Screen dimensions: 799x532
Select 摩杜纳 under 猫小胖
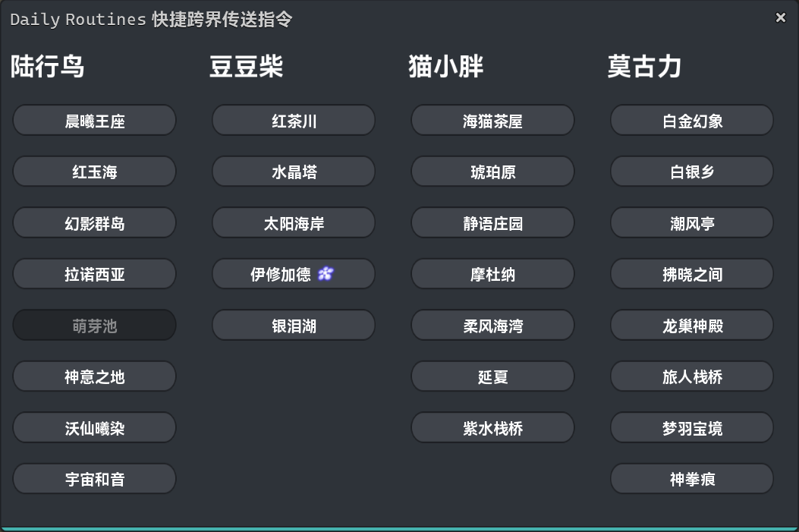[492, 274]
